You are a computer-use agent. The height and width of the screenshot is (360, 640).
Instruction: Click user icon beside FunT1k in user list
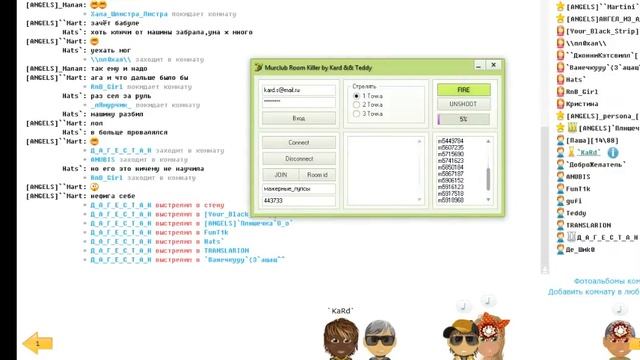(560, 189)
